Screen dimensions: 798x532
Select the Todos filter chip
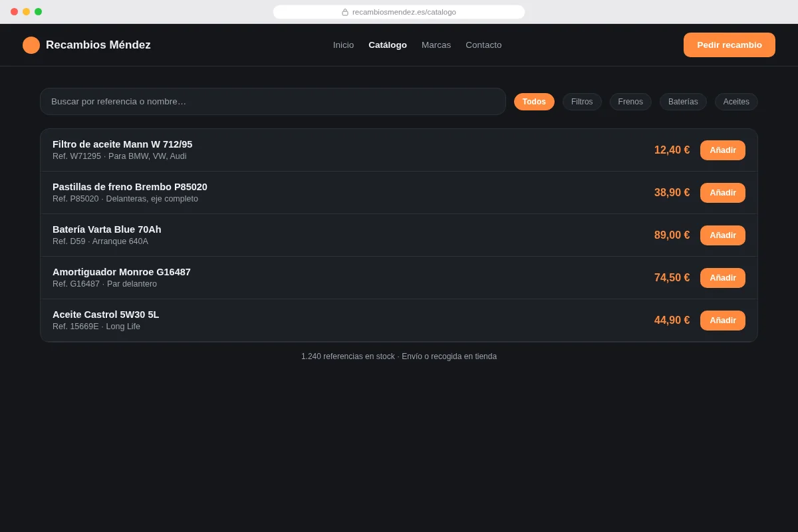(534, 102)
